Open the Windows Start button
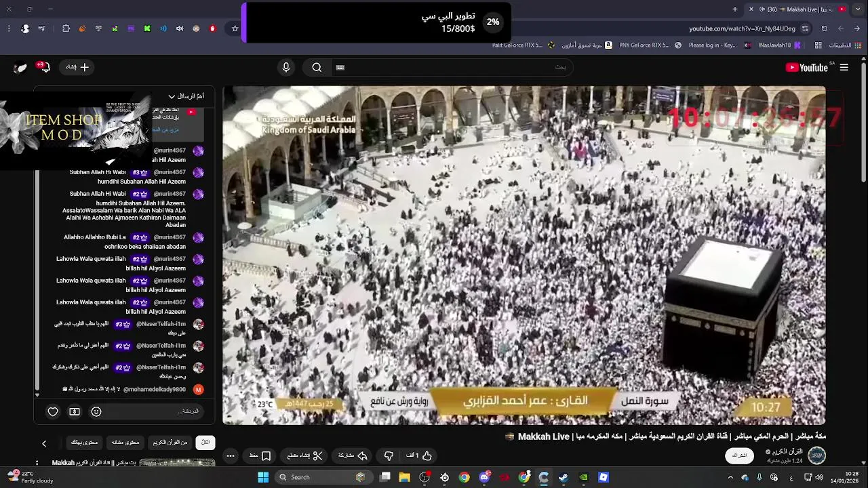Viewport: 868px width, 488px height. 263,477
